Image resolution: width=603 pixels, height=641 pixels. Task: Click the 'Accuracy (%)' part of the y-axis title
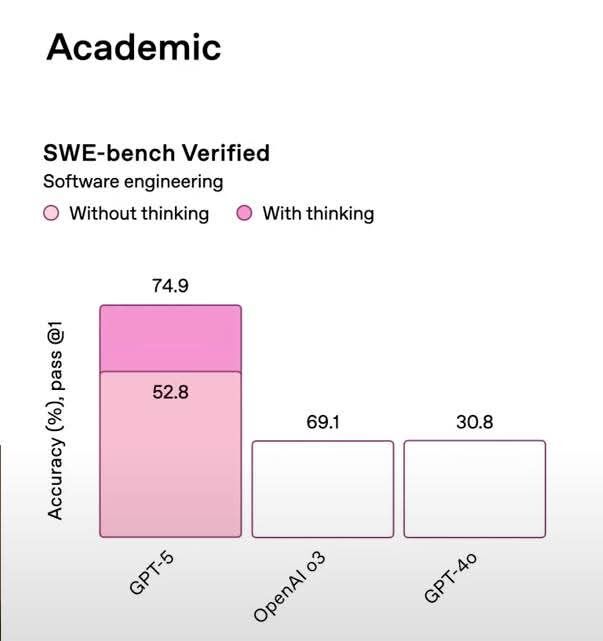(x=56, y=466)
